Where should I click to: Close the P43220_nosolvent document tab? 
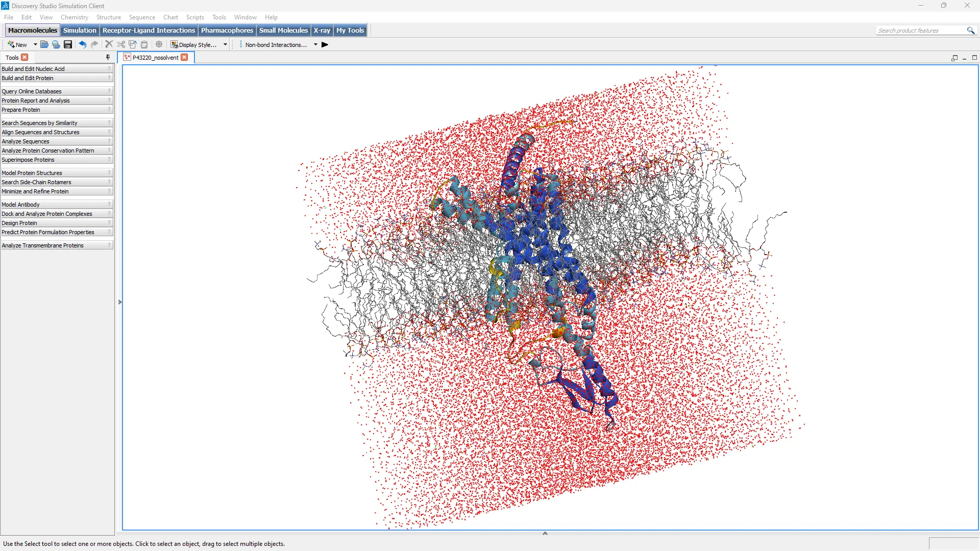pyautogui.click(x=184, y=57)
